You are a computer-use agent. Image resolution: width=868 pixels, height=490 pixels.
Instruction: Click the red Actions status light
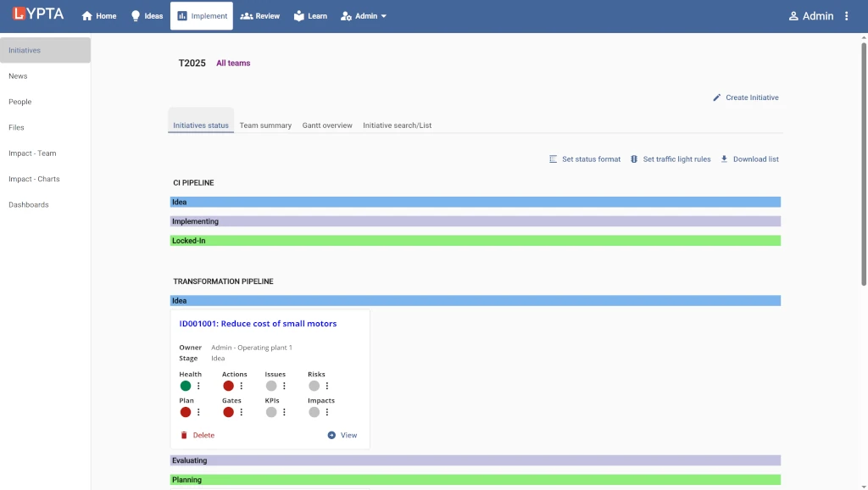point(228,386)
